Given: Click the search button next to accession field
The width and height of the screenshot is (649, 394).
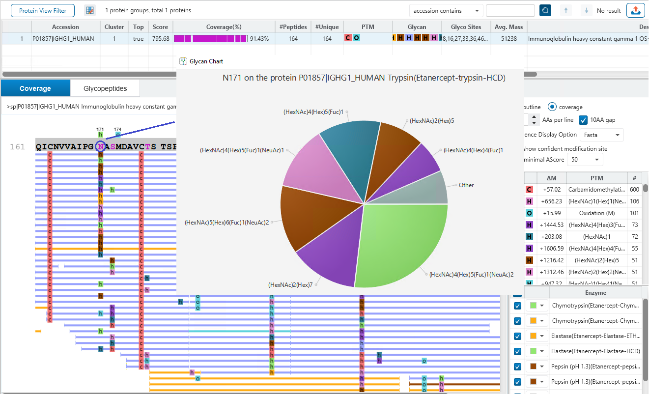Looking at the screenshot, I should pos(545,10).
